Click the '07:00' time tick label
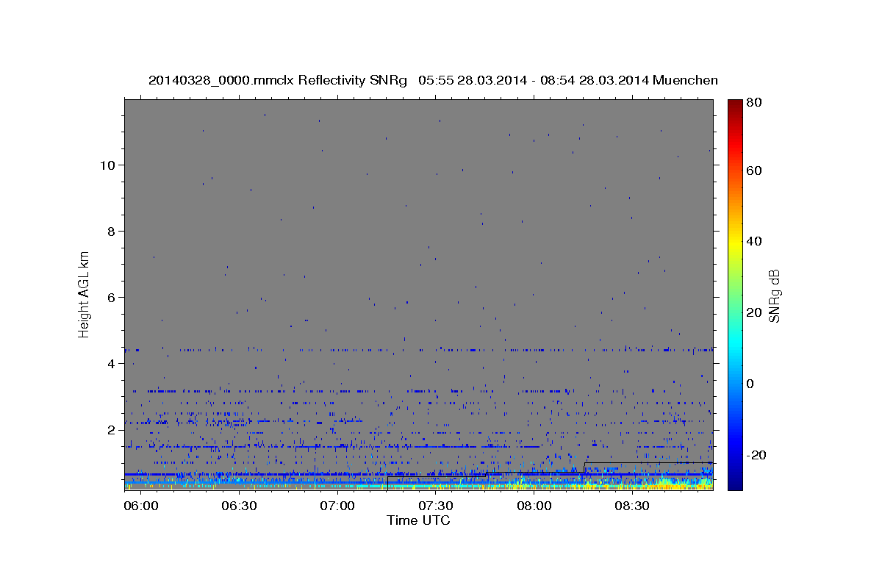 point(337,506)
